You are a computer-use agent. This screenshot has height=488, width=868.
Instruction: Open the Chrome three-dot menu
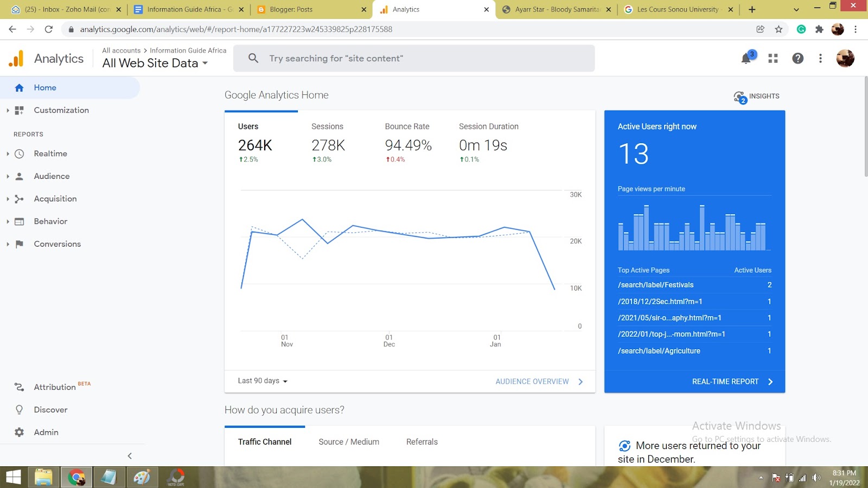[x=856, y=29]
